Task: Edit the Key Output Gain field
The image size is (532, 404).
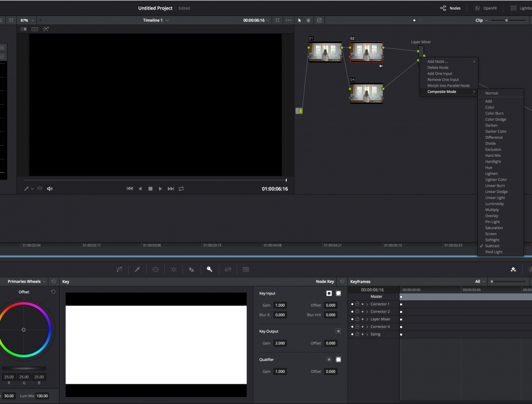Action: (280, 343)
